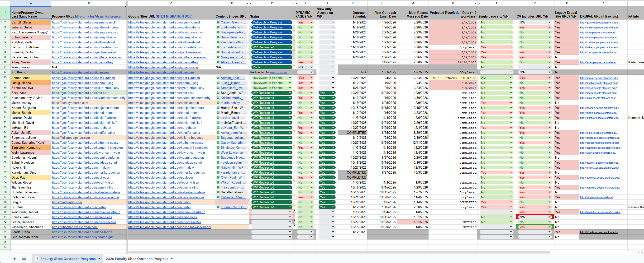Viewport: 644px width, 263px height.
Task: Open empty Status dropdown for Weintraub, Gabriel row
Action: tap(290, 212)
